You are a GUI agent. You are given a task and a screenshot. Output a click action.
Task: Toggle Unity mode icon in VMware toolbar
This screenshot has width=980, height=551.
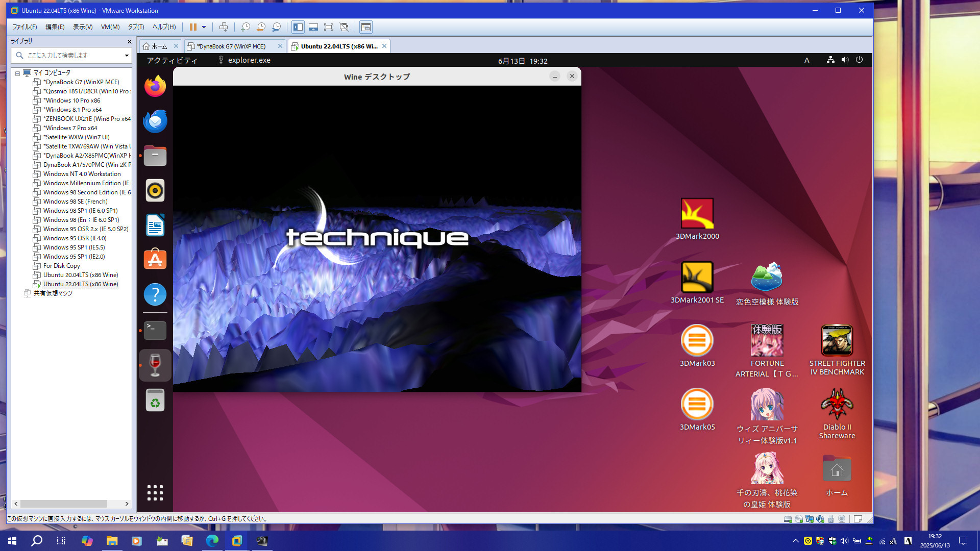344,27
